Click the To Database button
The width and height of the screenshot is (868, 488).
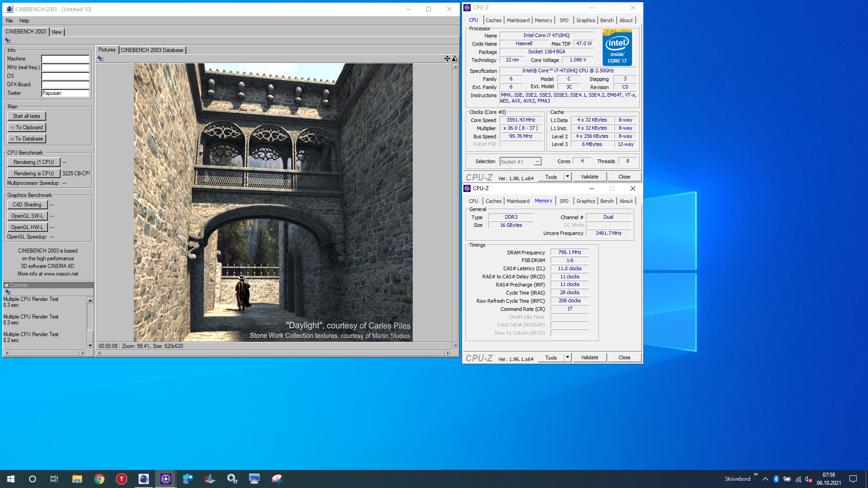[27, 139]
